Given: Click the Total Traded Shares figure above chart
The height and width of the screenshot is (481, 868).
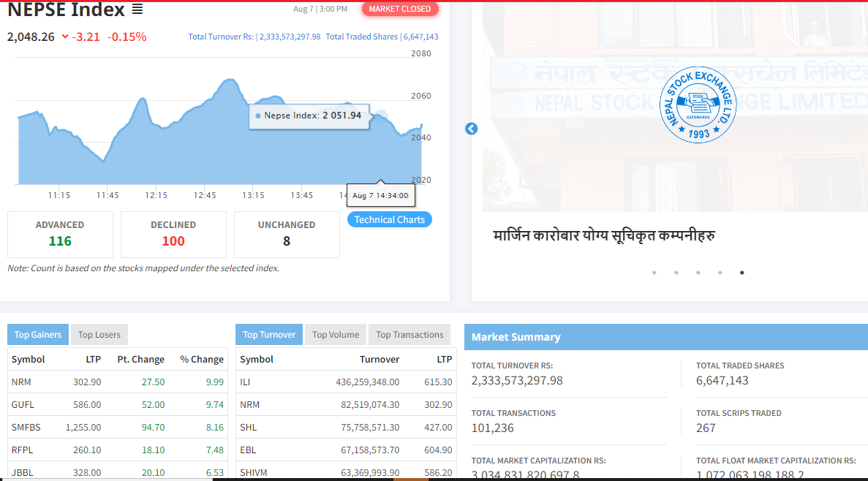Looking at the screenshot, I should point(382,37).
